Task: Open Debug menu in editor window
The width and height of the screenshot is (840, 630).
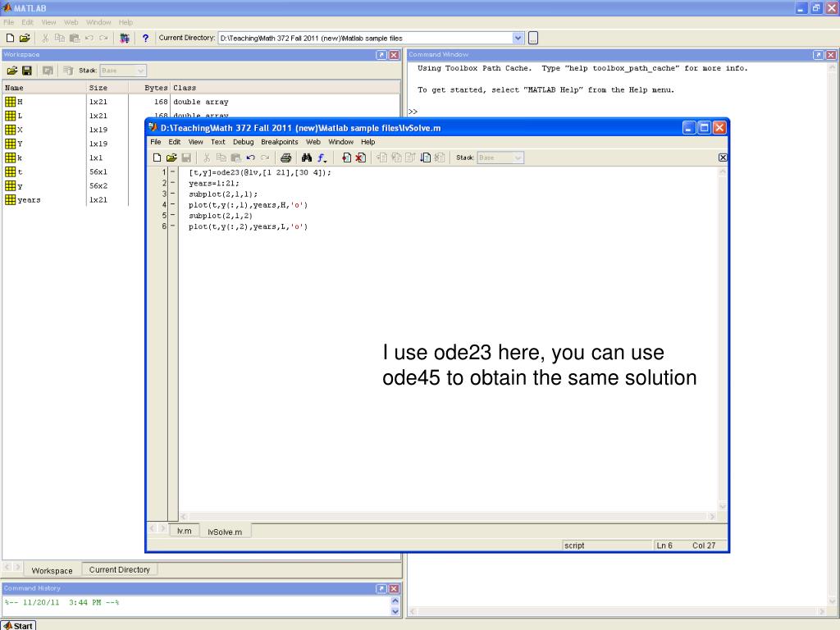Action: (x=243, y=142)
